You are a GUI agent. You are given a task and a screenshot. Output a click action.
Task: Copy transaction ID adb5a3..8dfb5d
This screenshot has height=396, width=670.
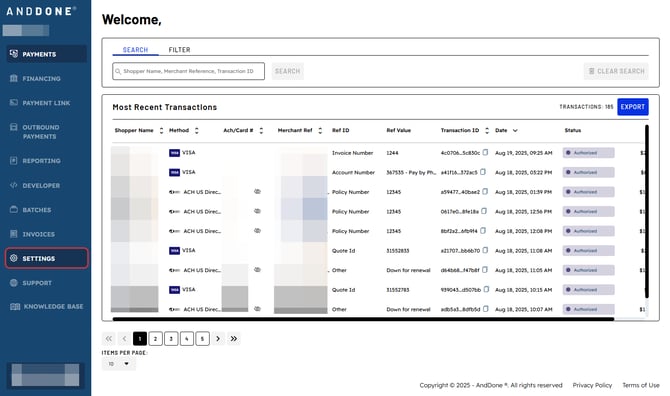point(485,309)
